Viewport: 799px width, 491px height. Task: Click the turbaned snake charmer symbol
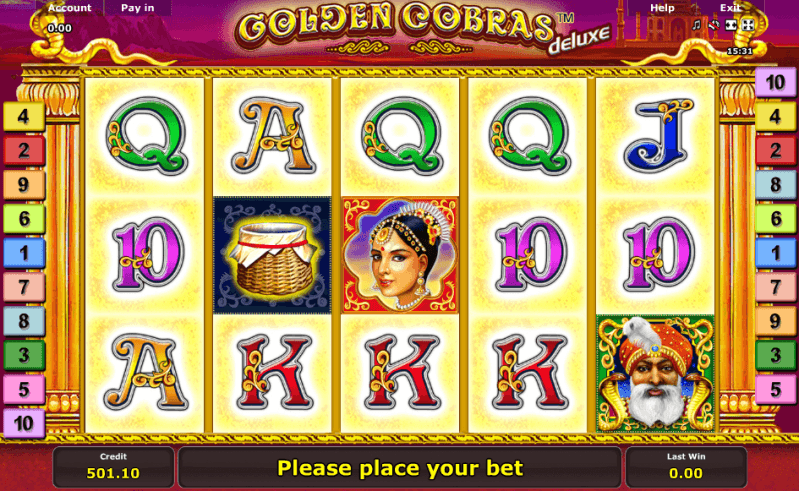pyautogui.click(x=655, y=373)
